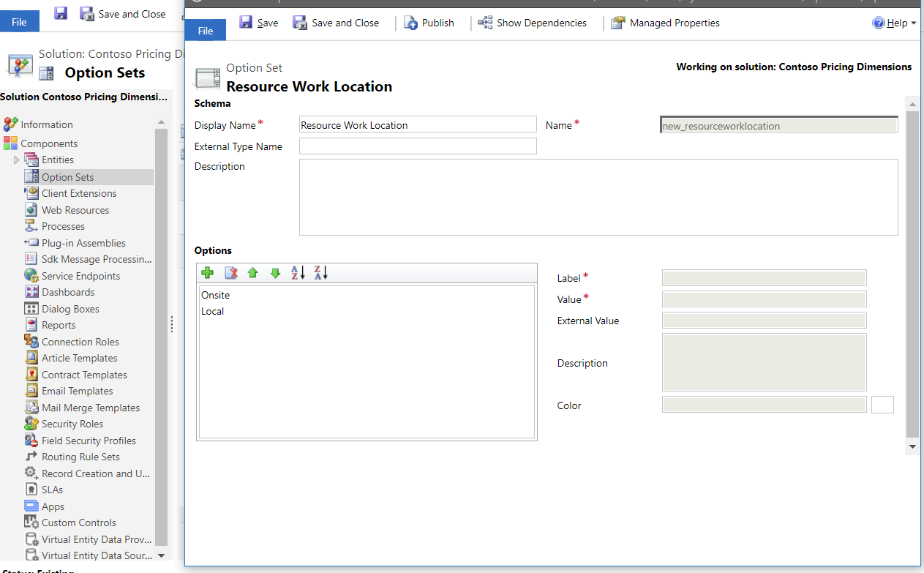Open SLAs node
Image resolution: width=924 pixels, height=573 pixels.
point(52,490)
